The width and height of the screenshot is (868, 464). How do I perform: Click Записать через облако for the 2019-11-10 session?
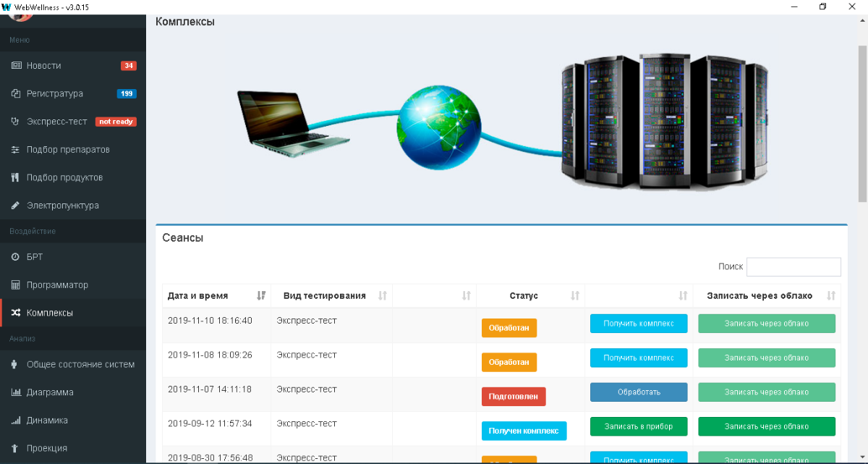(x=767, y=324)
